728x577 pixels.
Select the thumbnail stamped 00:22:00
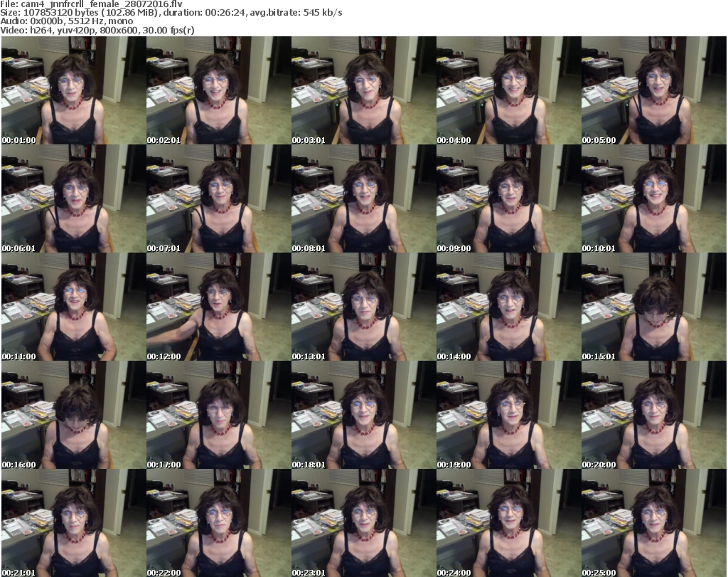(x=219, y=523)
